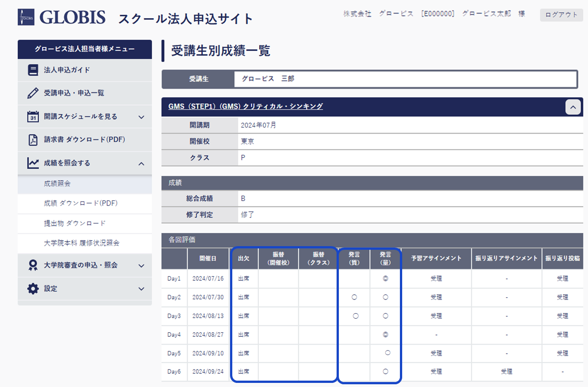Open 受講申込・申込一覧 menu item
Screen dimensions: 588x387
pos(85,93)
